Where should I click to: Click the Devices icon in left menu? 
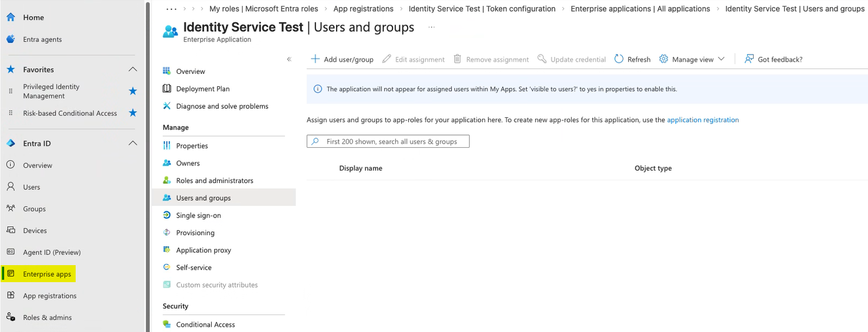click(11, 231)
